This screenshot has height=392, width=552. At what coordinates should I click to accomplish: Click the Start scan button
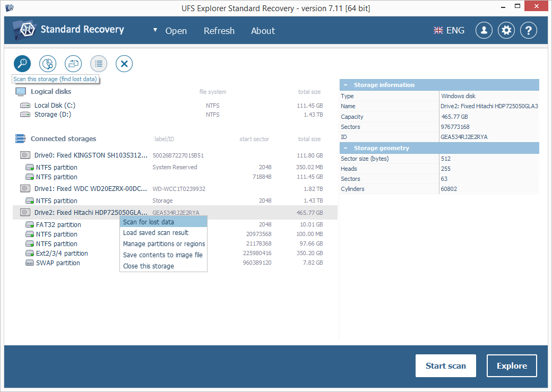[x=446, y=366]
